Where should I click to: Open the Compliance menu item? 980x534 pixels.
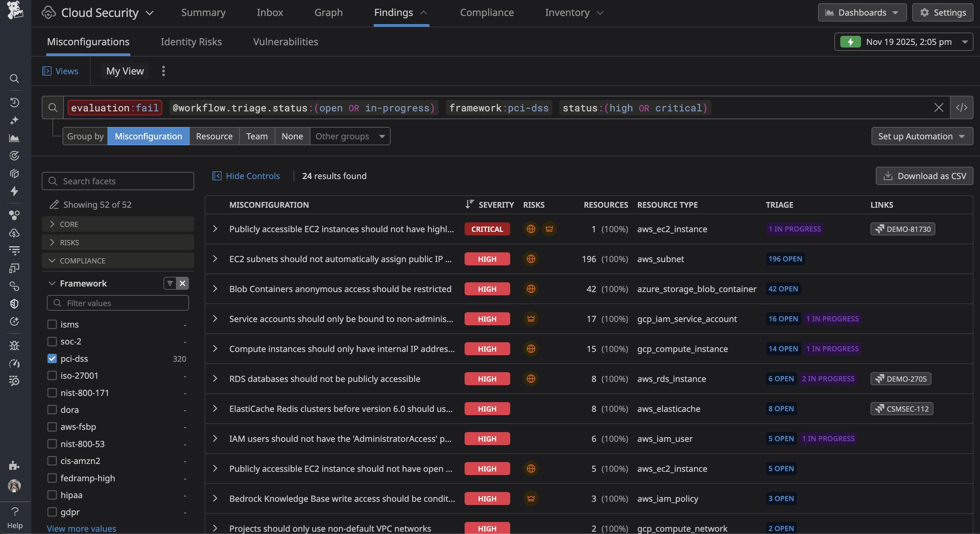click(486, 12)
